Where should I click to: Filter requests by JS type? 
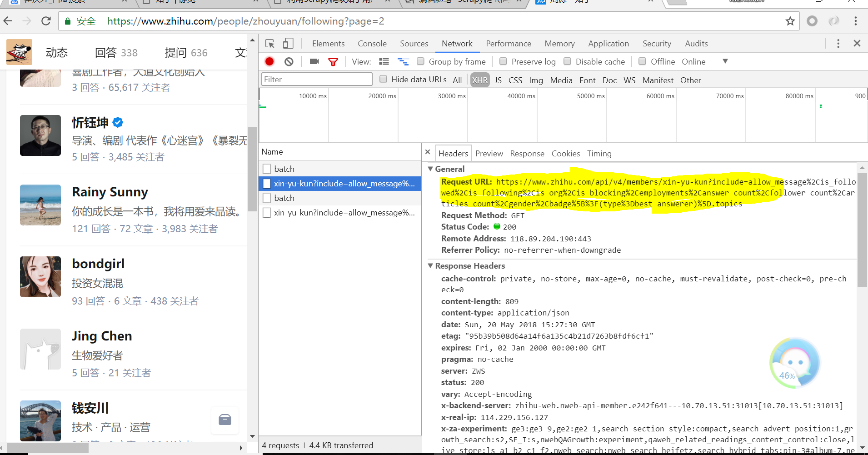coord(498,80)
